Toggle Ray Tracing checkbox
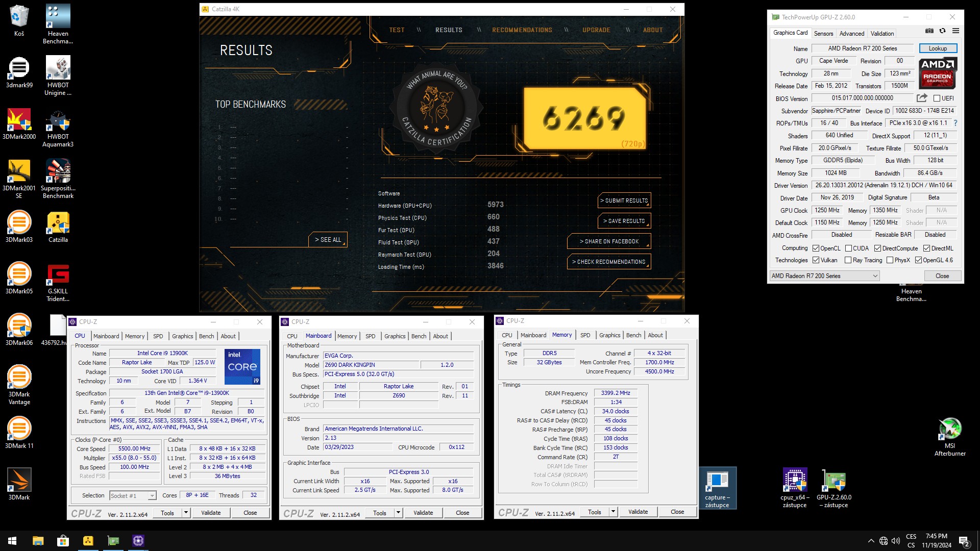Screen dimensions: 980x551 848,260
